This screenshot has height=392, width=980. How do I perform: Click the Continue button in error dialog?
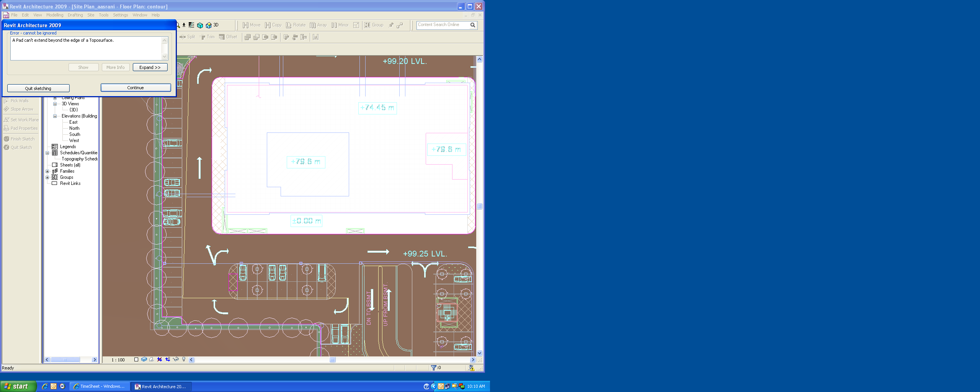(x=136, y=88)
